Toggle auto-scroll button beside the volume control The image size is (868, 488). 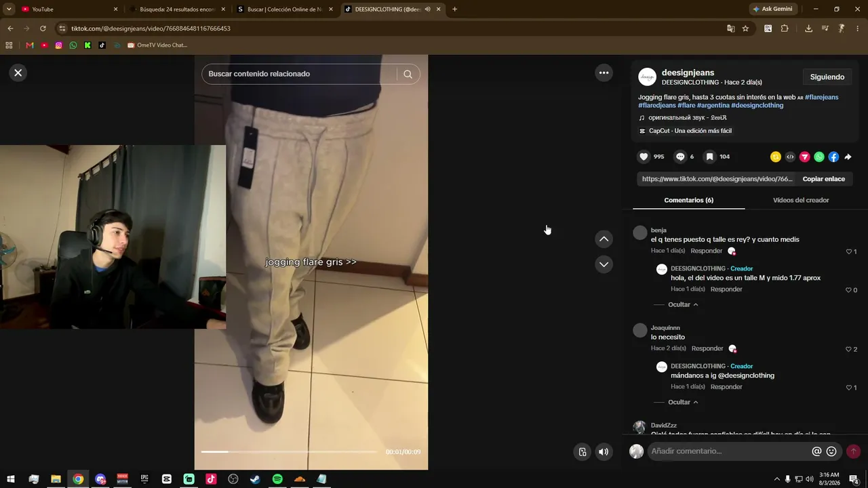[x=582, y=452]
